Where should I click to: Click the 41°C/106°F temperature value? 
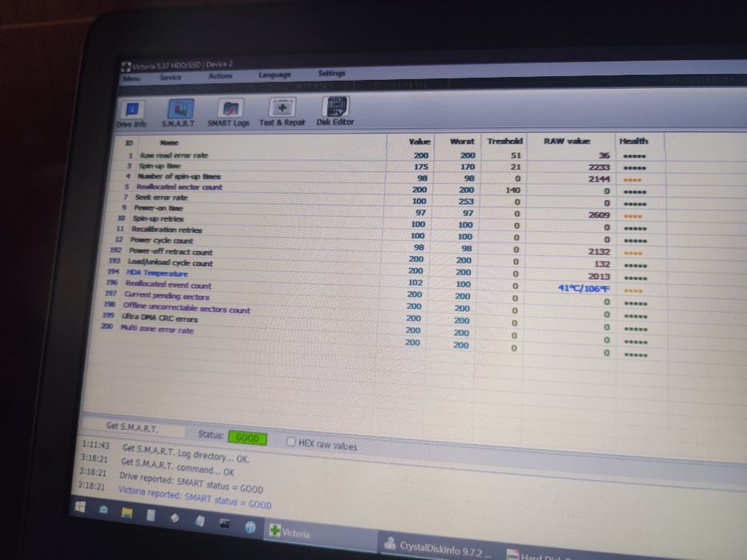coord(584,289)
